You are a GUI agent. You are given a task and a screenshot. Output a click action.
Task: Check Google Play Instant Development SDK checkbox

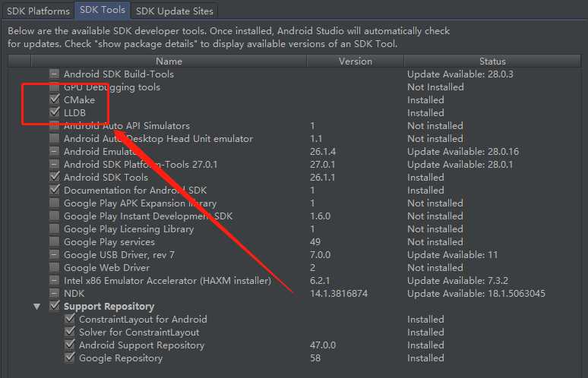pyautogui.click(x=55, y=216)
